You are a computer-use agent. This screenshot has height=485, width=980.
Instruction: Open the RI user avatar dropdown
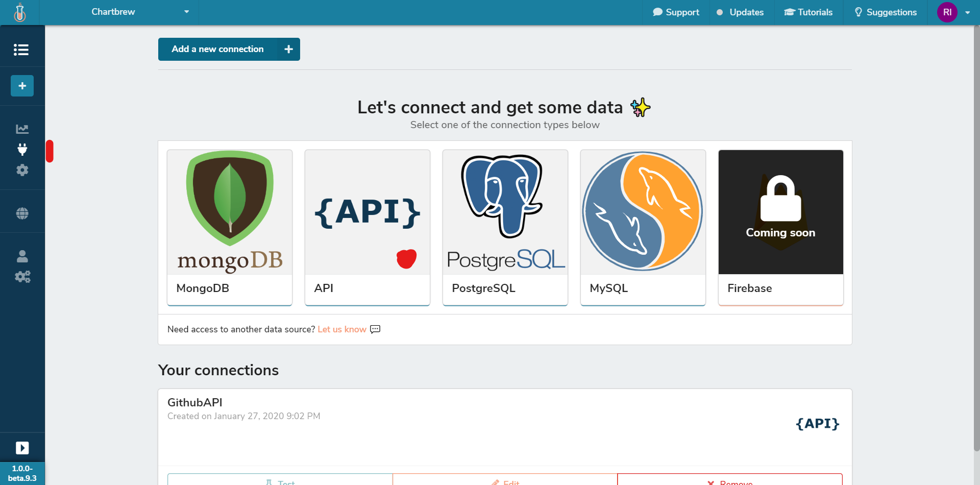tap(953, 12)
